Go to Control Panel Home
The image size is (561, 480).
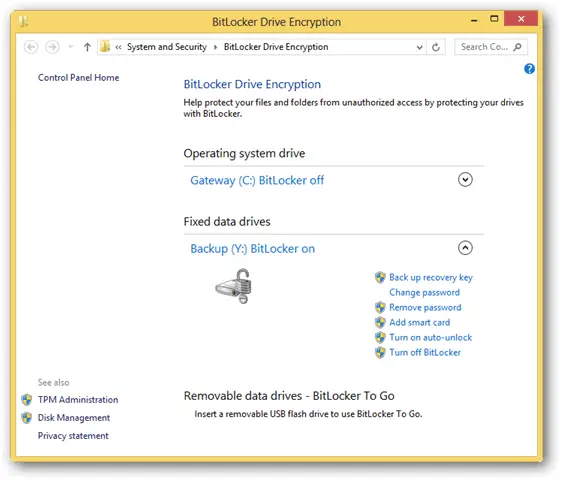pos(78,78)
